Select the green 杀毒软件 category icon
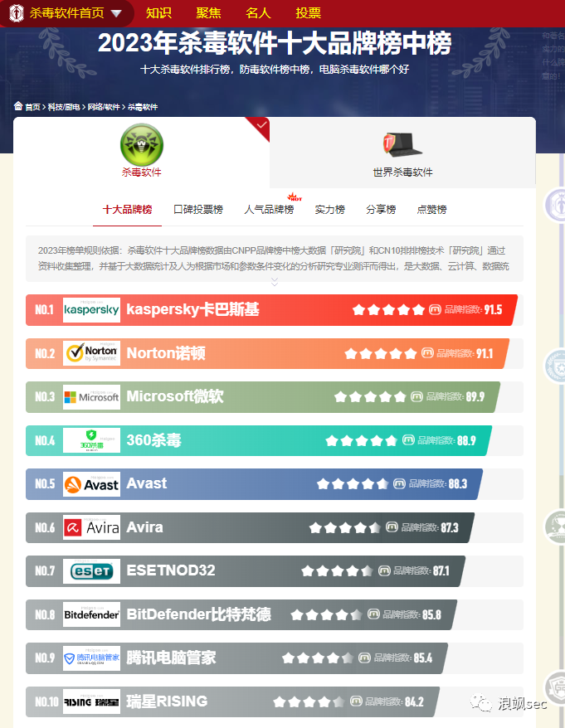Image resolution: width=565 pixels, height=728 pixels. click(x=142, y=144)
